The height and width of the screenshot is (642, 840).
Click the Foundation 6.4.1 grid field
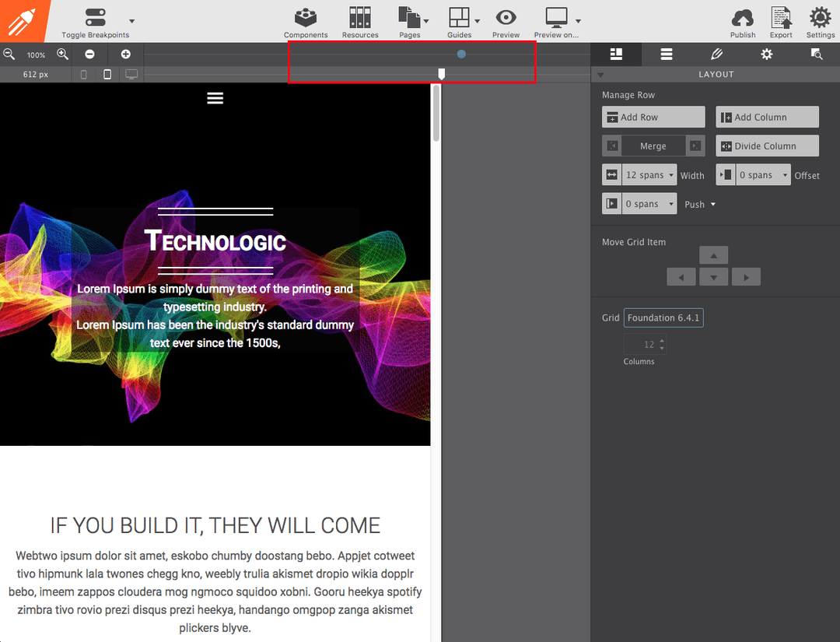click(663, 317)
